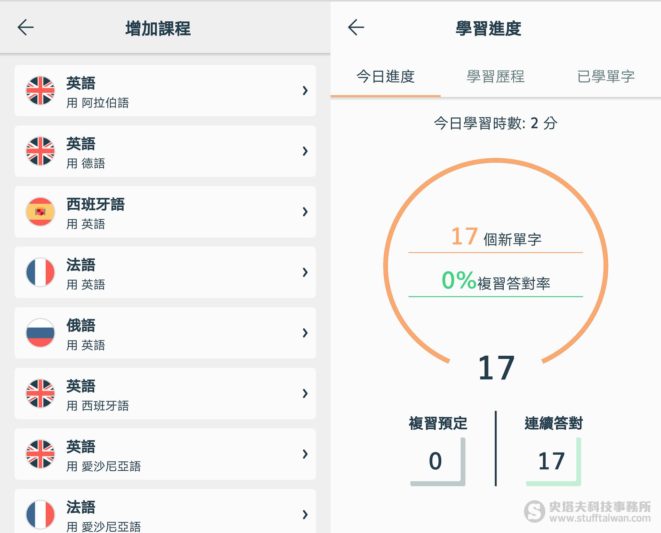
Task: Tap UK flag of 英語 用 西班牙語
Action: [x=40, y=393]
